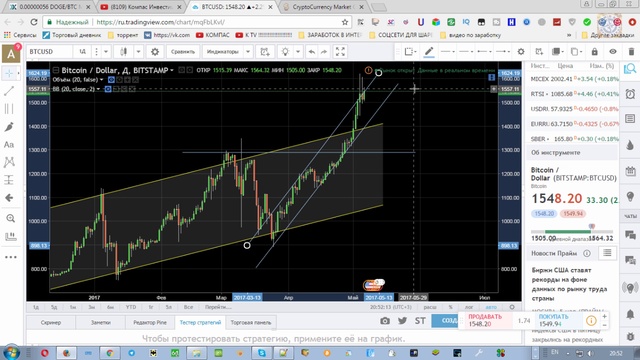Open the Редактор Pine tab

(x=150, y=322)
